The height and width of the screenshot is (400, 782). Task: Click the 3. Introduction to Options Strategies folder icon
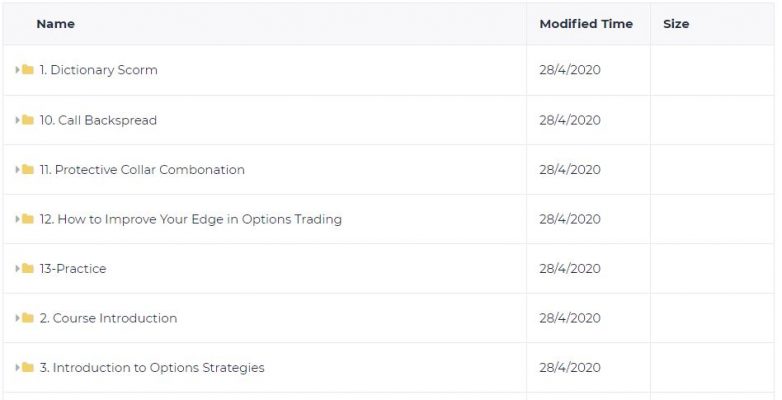coord(28,368)
